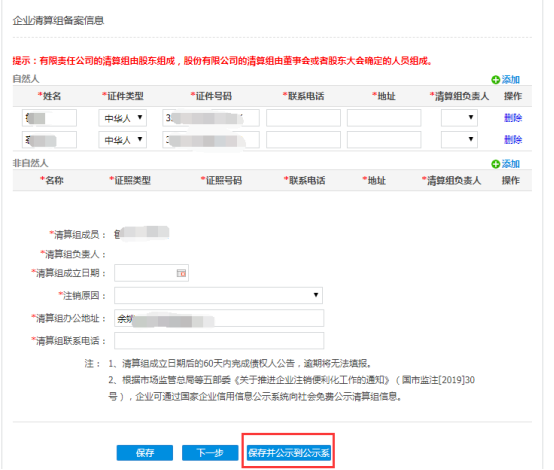
Task: Click the 清算组办公地址 input field
Action: tap(219, 318)
